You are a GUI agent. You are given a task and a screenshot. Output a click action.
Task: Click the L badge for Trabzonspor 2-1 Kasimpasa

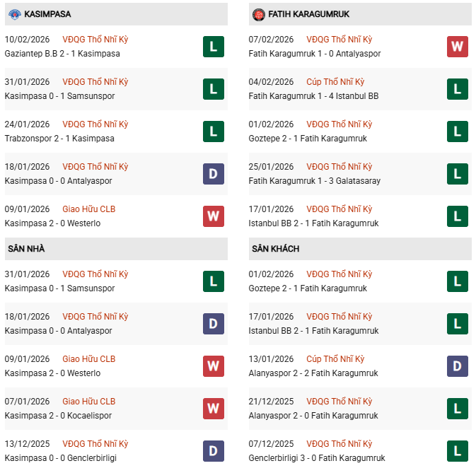(x=214, y=132)
